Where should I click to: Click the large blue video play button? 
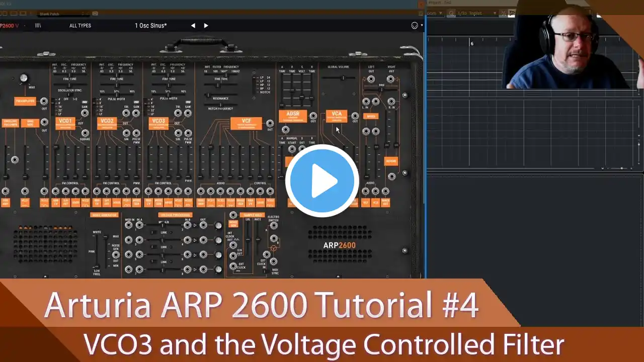click(322, 181)
